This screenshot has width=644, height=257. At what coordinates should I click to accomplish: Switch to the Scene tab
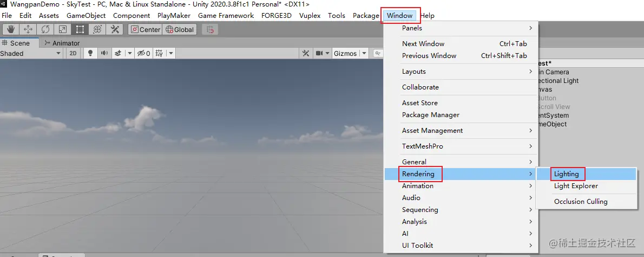pyautogui.click(x=19, y=43)
